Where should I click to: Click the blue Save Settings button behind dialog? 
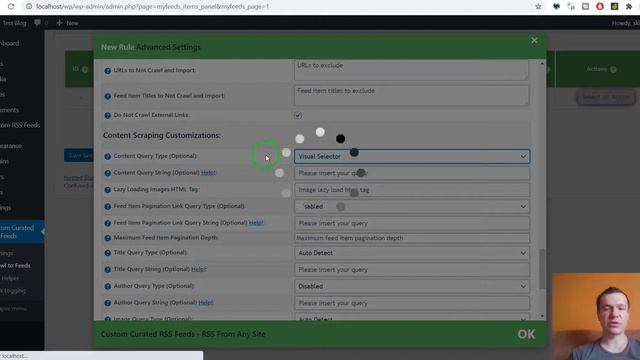pyautogui.click(x=79, y=156)
